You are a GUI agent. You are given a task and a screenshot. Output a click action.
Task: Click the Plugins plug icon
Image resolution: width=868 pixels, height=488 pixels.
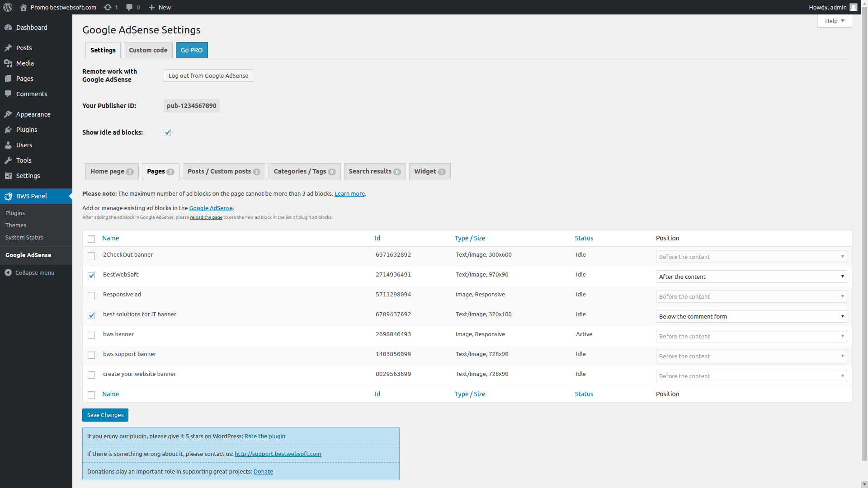pyautogui.click(x=8, y=130)
